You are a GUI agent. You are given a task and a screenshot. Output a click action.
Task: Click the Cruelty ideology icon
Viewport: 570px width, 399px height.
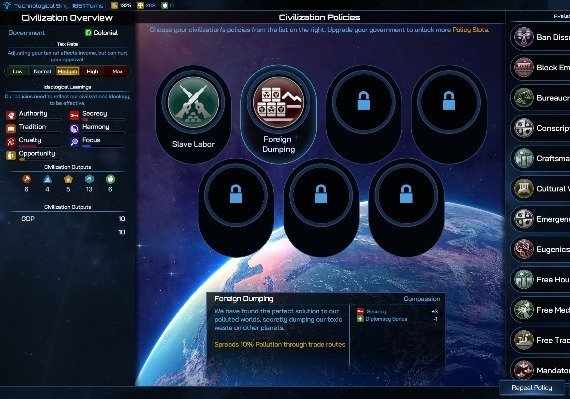pyautogui.click(x=11, y=142)
